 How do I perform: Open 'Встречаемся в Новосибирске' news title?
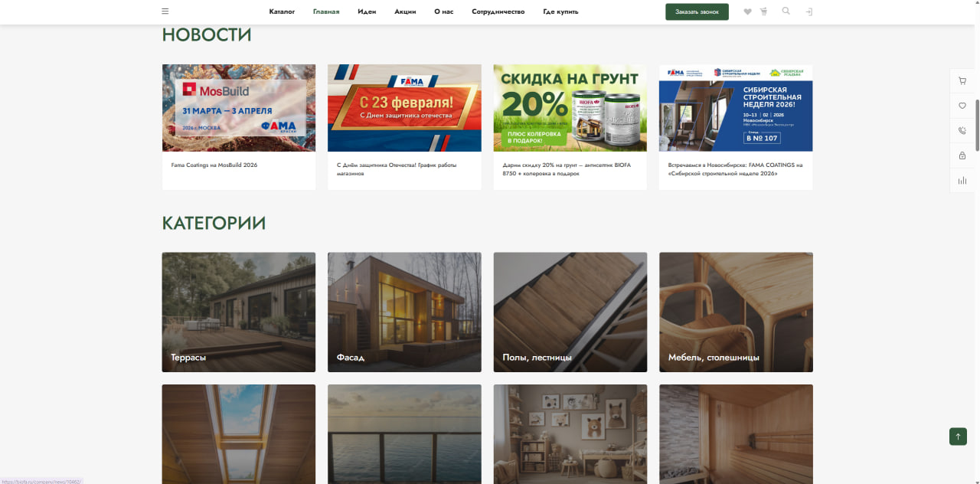point(736,169)
